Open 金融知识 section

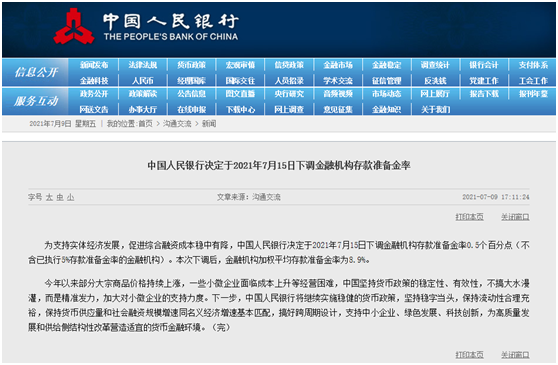click(386, 110)
